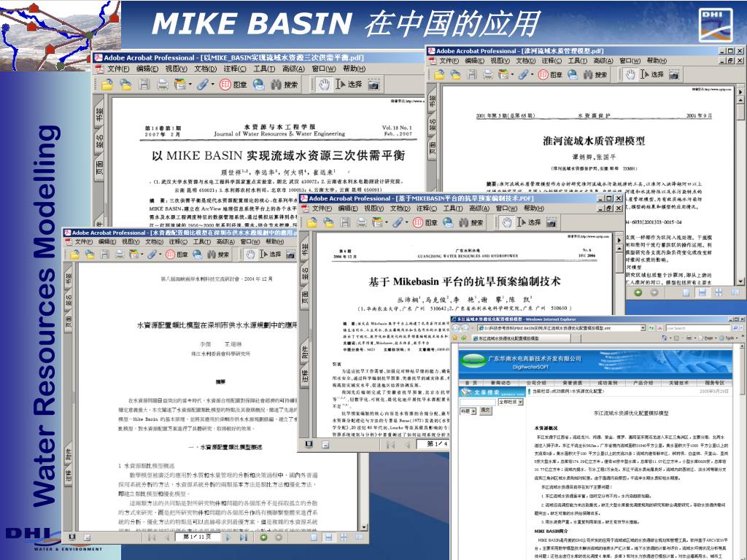Open address bar dropdown in Internet Explorer
Image resolution: width=747 pixels, height=560 pixels.
coord(643,328)
